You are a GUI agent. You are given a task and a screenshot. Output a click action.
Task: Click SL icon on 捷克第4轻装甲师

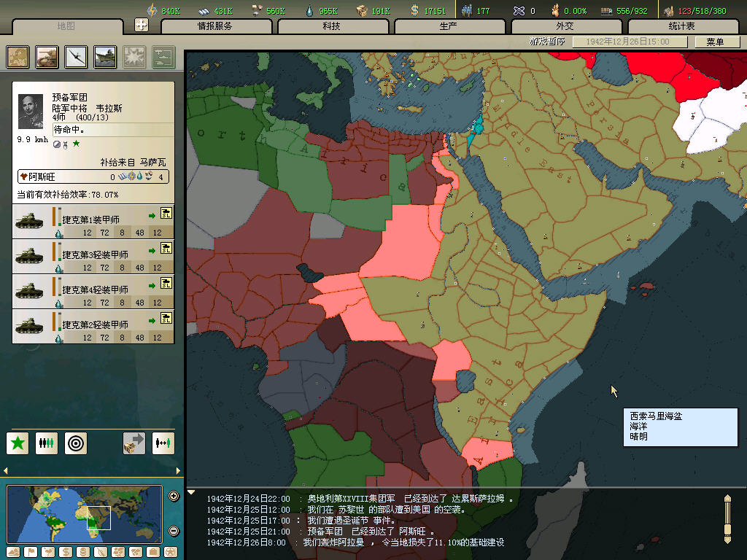click(166, 284)
